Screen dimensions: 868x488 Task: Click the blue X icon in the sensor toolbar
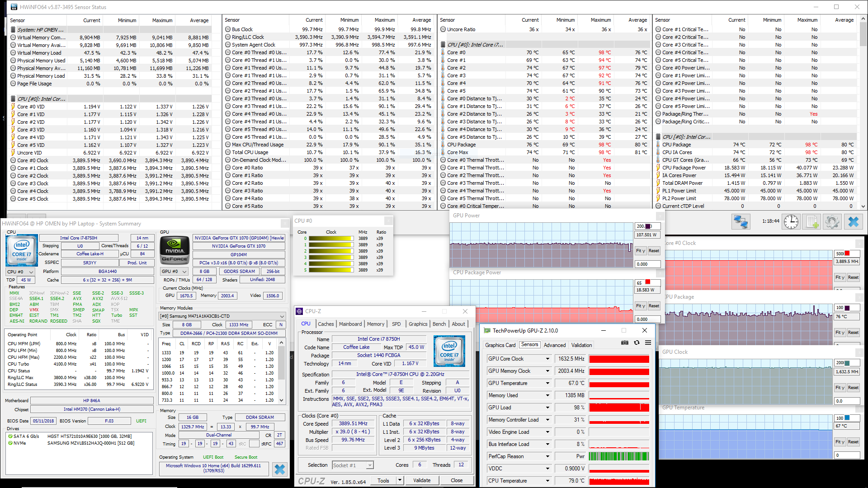click(x=853, y=221)
